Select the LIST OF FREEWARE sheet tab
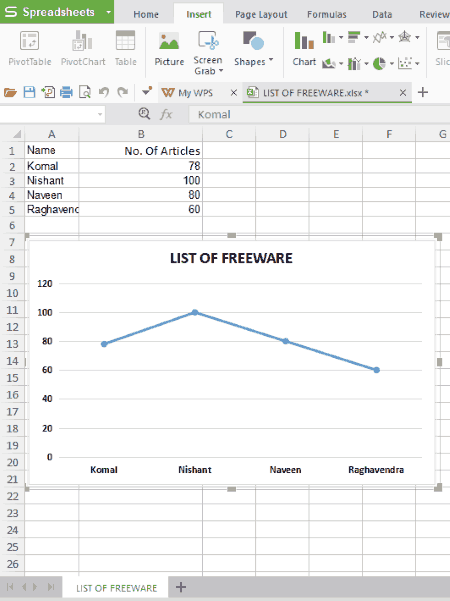Viewport: 450px width, 601px height. (x=117, y=588)
